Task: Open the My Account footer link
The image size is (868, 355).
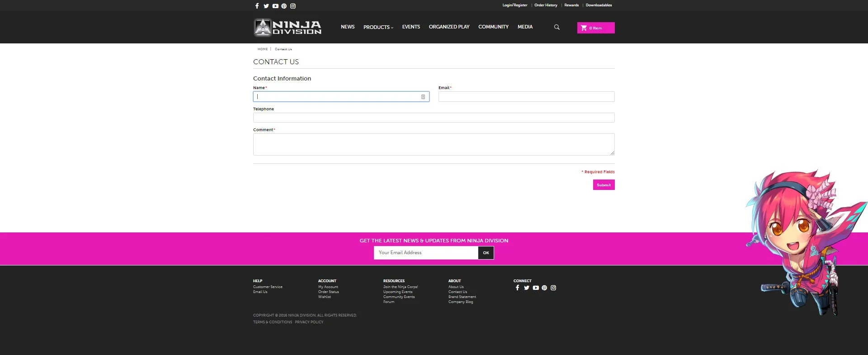Action: (x=328, y=287)
